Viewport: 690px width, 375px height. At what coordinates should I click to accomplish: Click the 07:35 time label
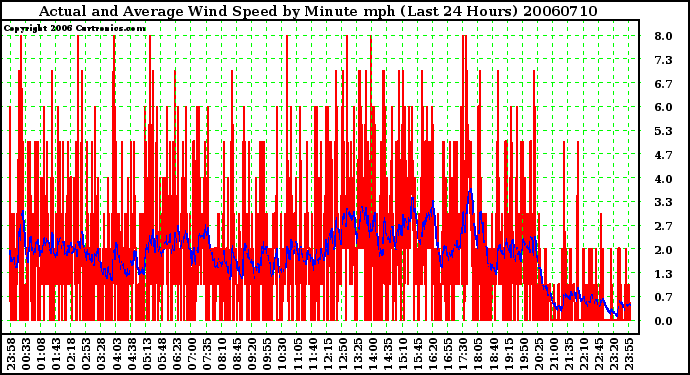click(207, 354)
